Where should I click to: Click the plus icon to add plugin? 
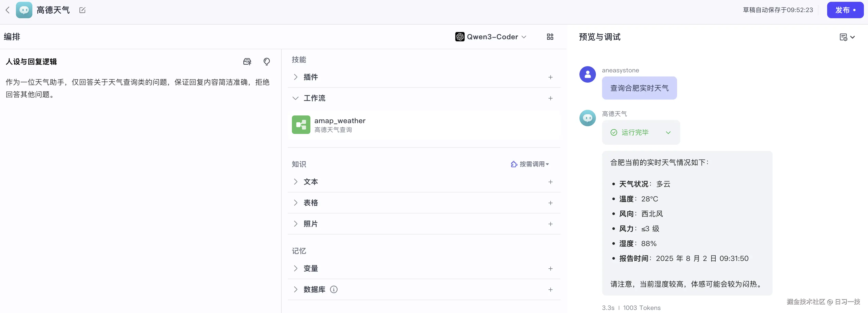coord(550,77)
